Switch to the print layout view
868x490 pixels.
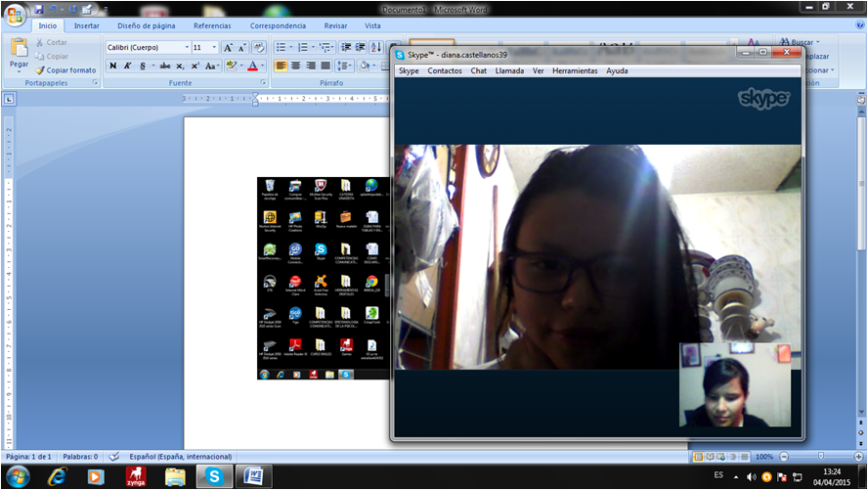(x=699, y=457)
